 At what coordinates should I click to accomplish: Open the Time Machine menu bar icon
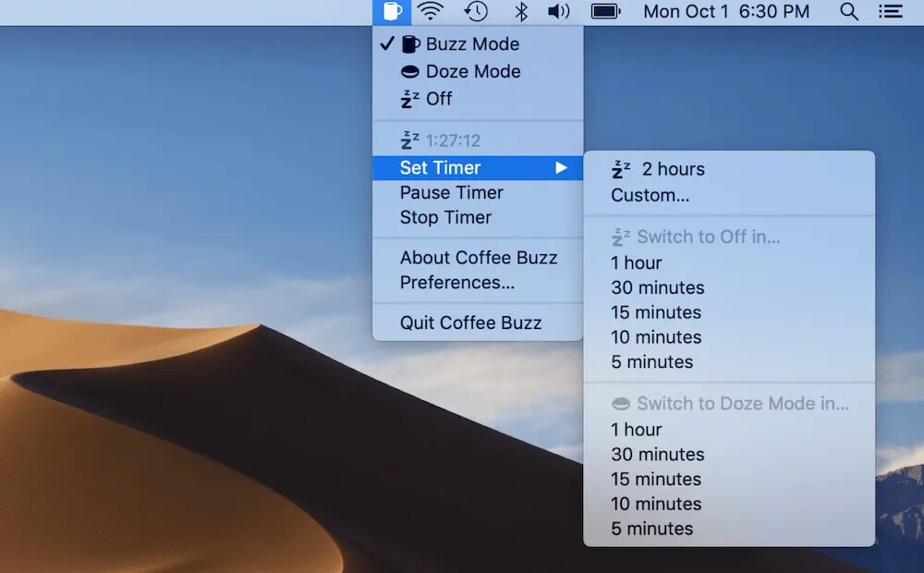(x=476, y=11)
